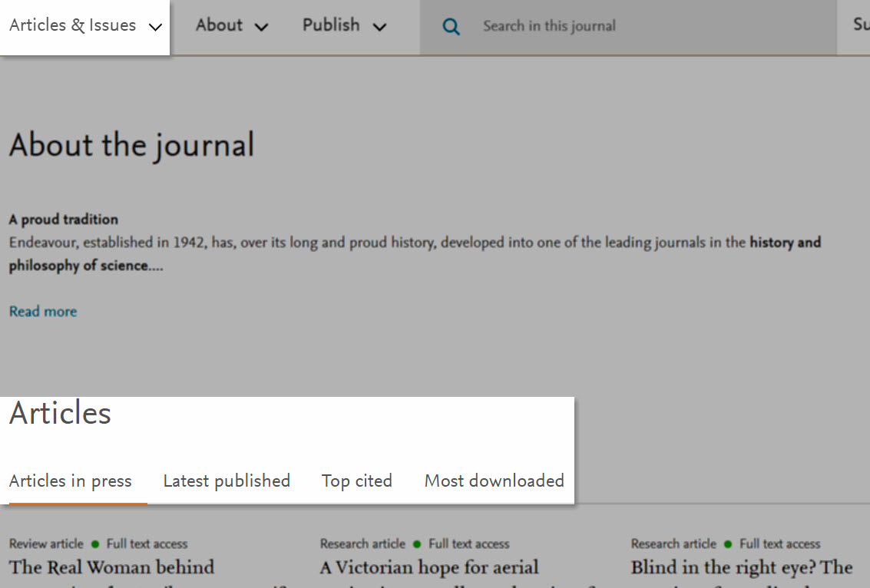Select the Articles & Issues menu item
Image resolution: width=870 pixels, height=588 pixels.
72,25
